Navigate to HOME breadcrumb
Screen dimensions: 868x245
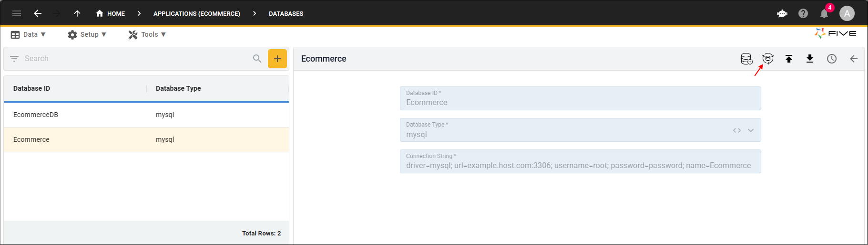[x=110, y=13]
